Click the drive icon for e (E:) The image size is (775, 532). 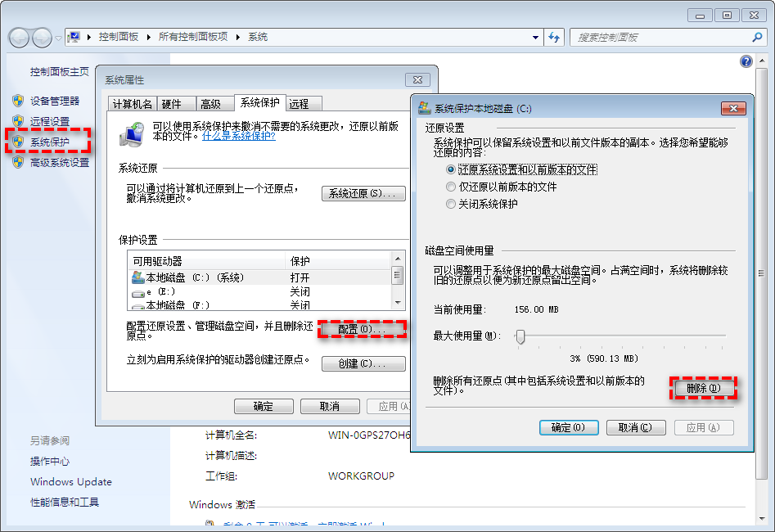(x=138, y=293)
